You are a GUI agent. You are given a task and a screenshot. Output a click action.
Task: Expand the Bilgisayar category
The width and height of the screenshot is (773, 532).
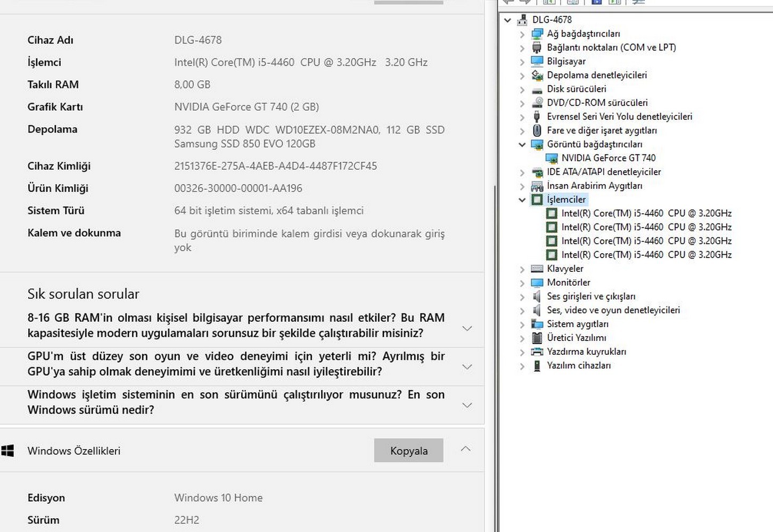click(x=522, y=62)
